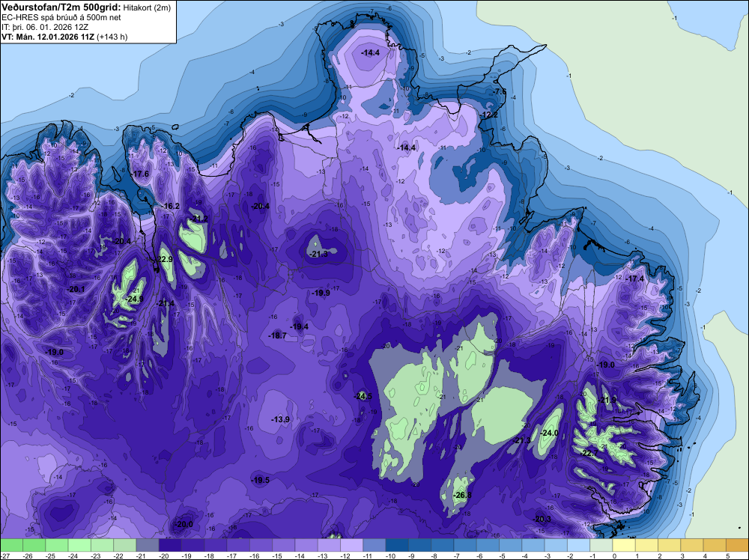Select the -7.6 coastal temperature value
This screenshot has height=560, width=749.
pyautogui.click(x=500, y=91)
